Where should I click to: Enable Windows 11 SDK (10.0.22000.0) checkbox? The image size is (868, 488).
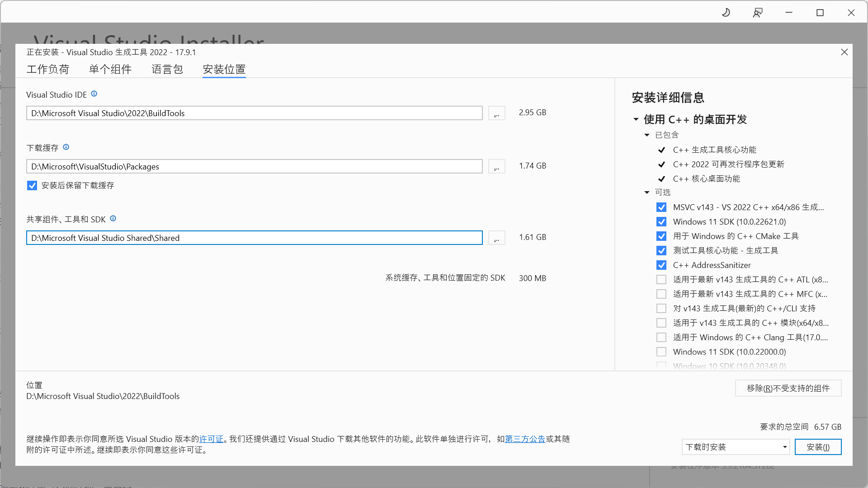(661, 352)
